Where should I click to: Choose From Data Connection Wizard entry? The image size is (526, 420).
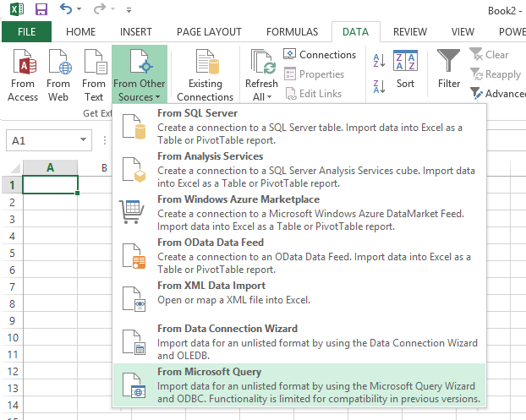299,342
